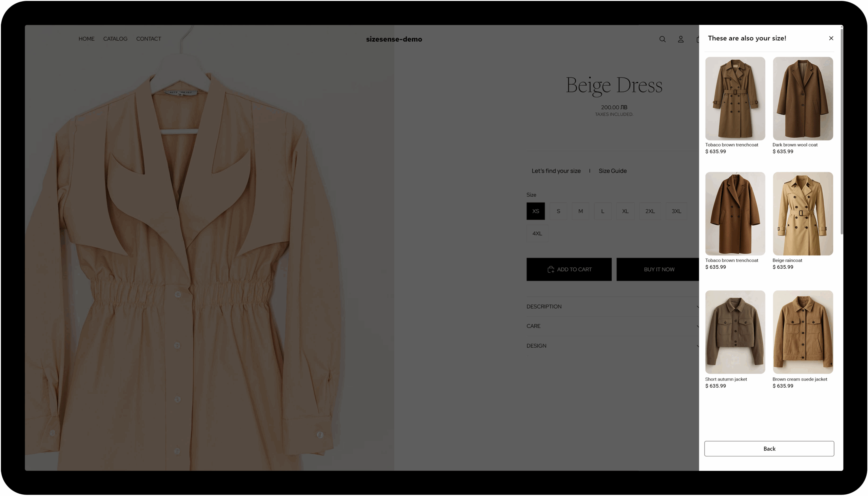Click the search magnifier icon
The width and height of the screenshot is (868, 496).
(662, 39)
